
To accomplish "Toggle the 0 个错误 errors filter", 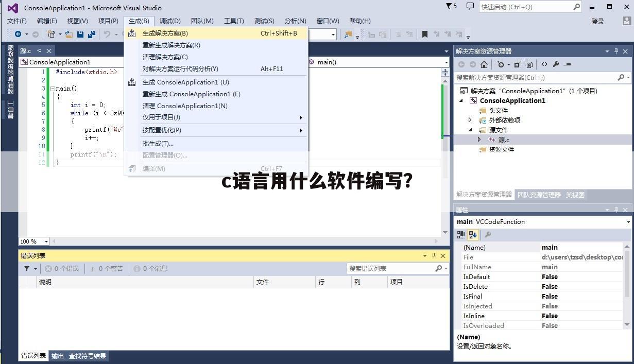I will [x=62, y=268].
